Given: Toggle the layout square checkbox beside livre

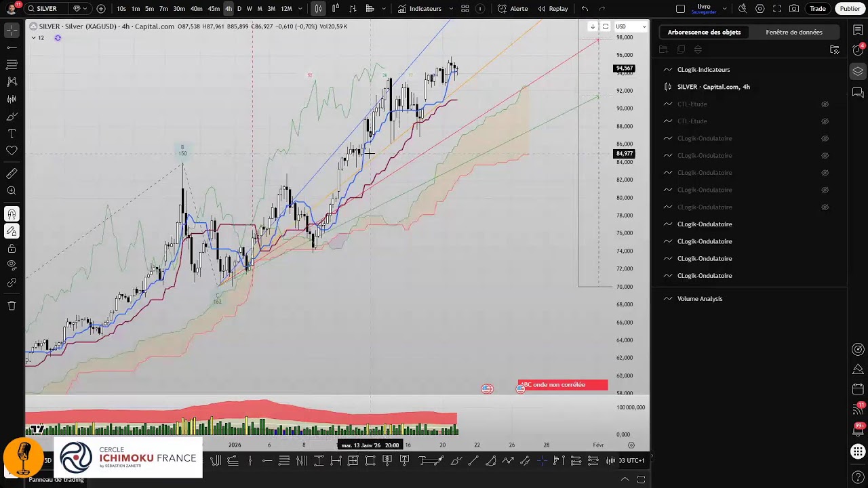Looking at the screenshot, I should (681, 9).
